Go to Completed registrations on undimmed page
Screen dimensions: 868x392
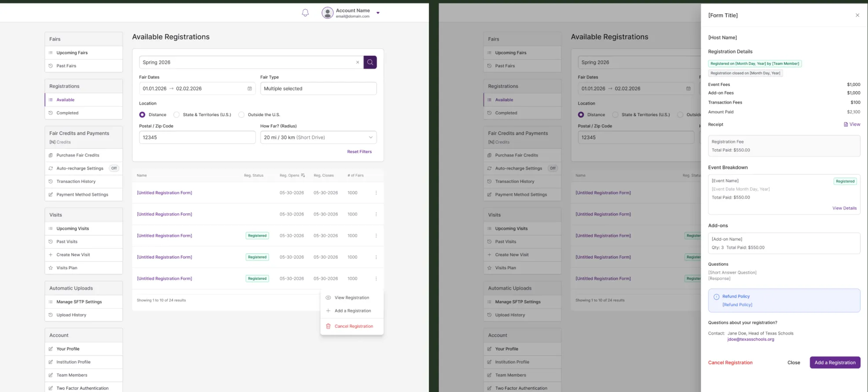coord(84,113)
